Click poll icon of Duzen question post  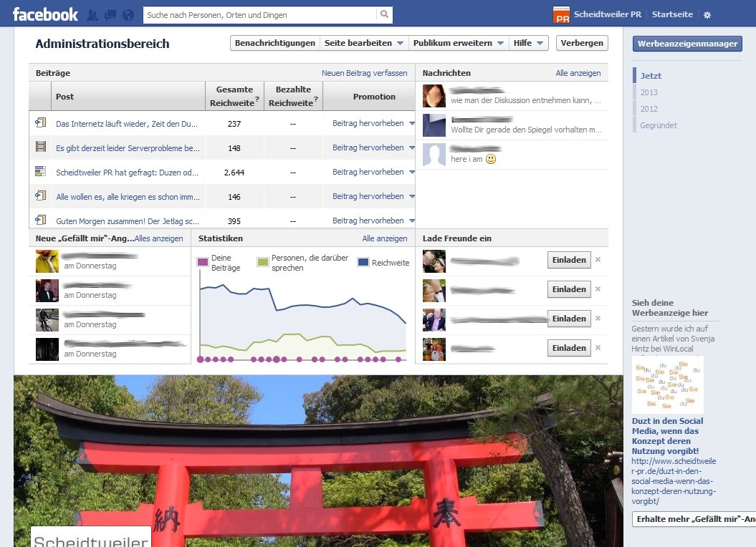coord(41,171)
